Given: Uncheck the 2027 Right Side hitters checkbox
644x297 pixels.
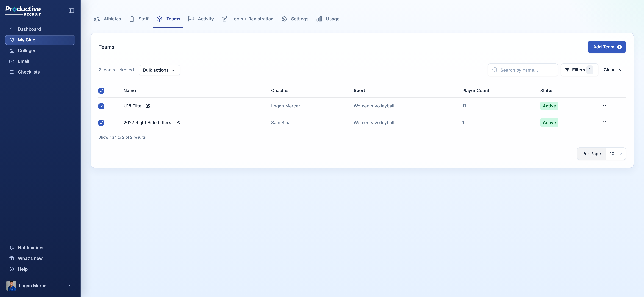Looking at the screenshot, I should 101,123.
